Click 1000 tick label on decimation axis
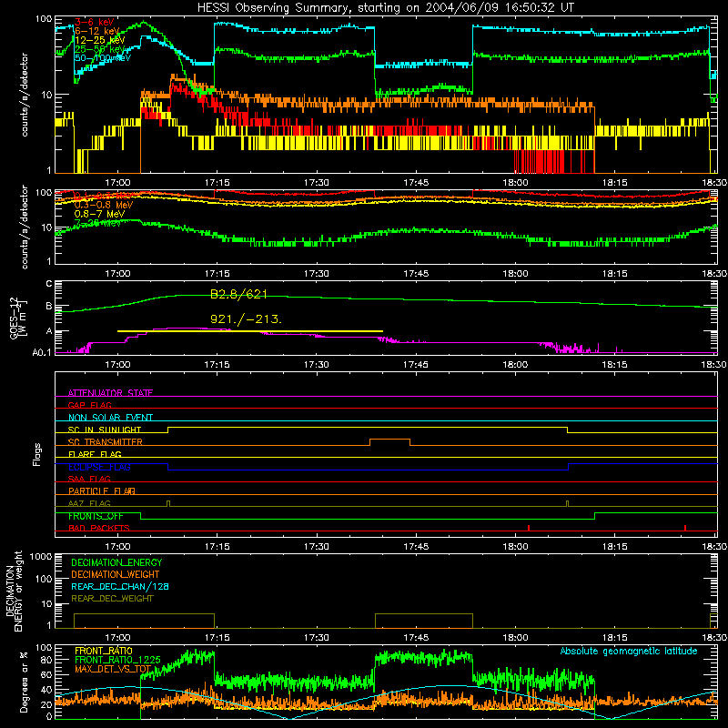728x728 pixels. (41, 557)
